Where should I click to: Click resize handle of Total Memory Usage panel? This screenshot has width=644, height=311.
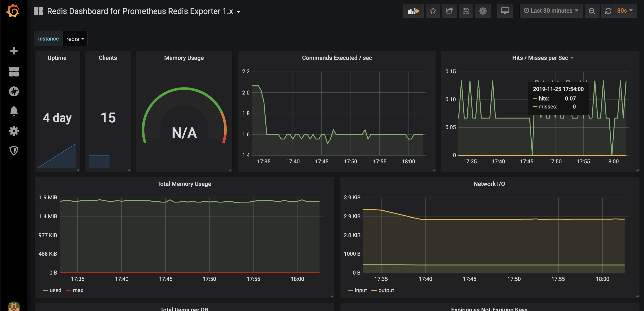tap(332, 296)
